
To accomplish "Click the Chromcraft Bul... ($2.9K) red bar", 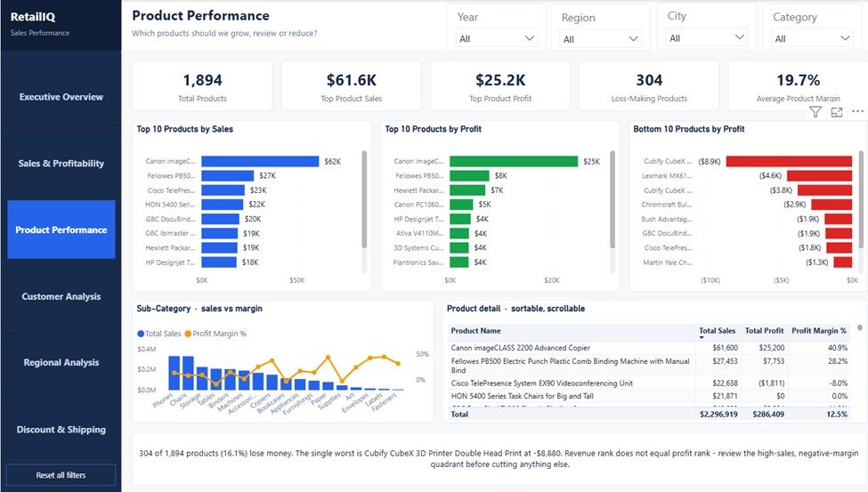I will (x=831, y=205).
